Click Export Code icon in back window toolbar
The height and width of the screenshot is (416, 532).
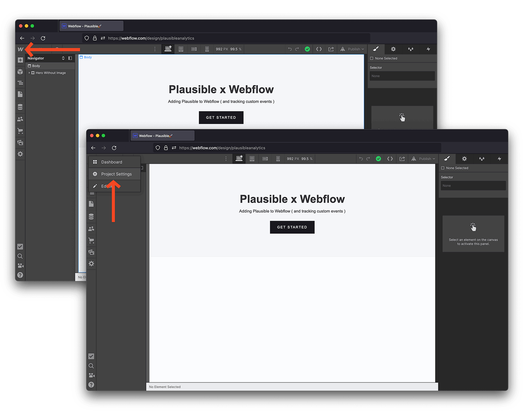point(319,49)
